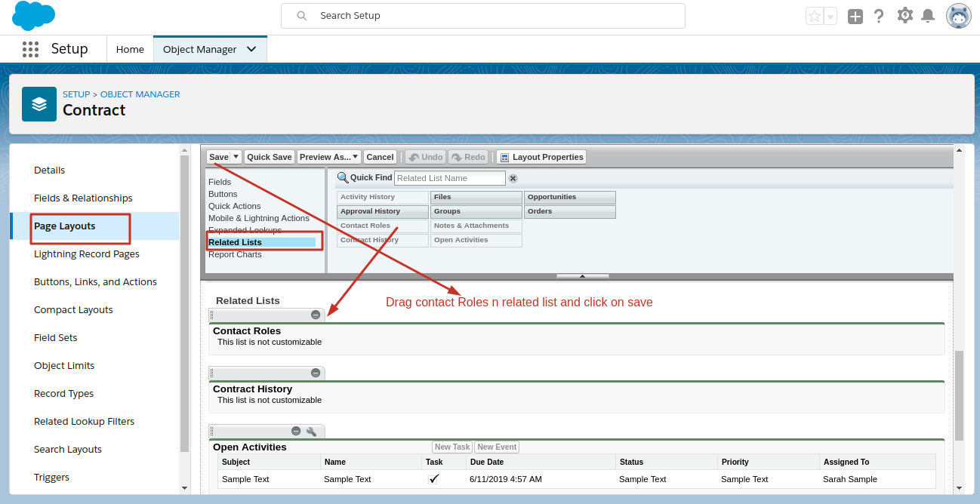Click the Help question mark icon
This screenshot has width=980, height=504.
879,16
